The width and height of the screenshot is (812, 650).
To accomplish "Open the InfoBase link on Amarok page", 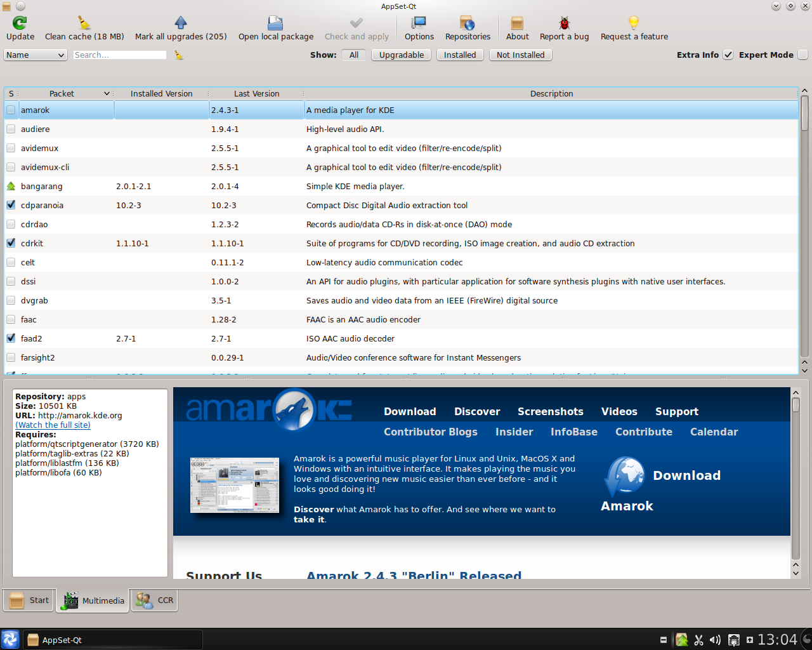I will (x=573, y=432).
